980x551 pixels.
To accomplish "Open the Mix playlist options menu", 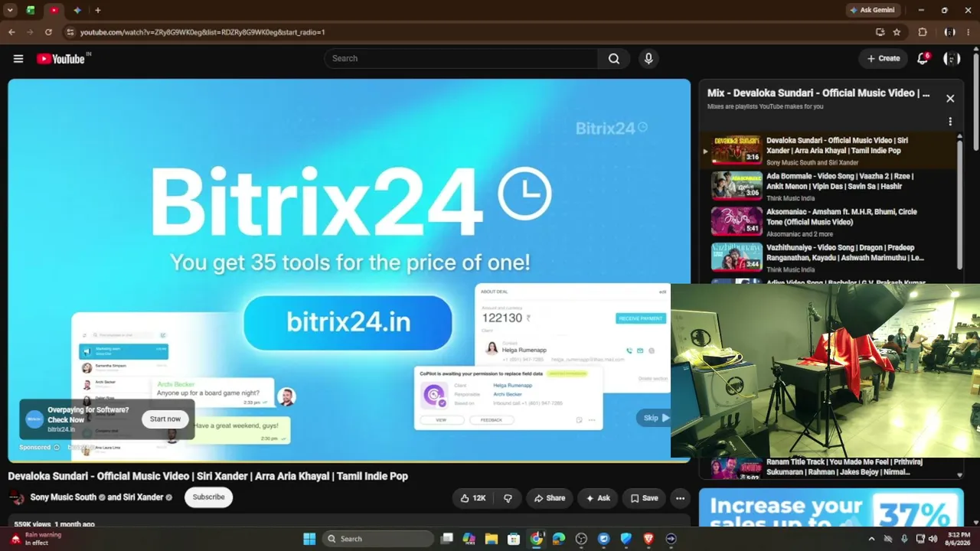I will coord(950,122).
